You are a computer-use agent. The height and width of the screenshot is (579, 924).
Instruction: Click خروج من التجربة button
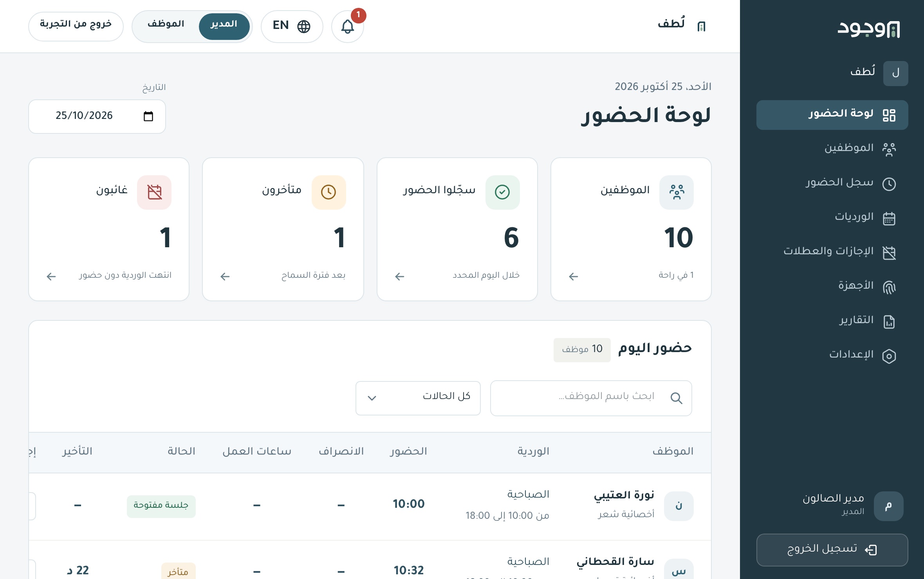click(x=76, y=26)
